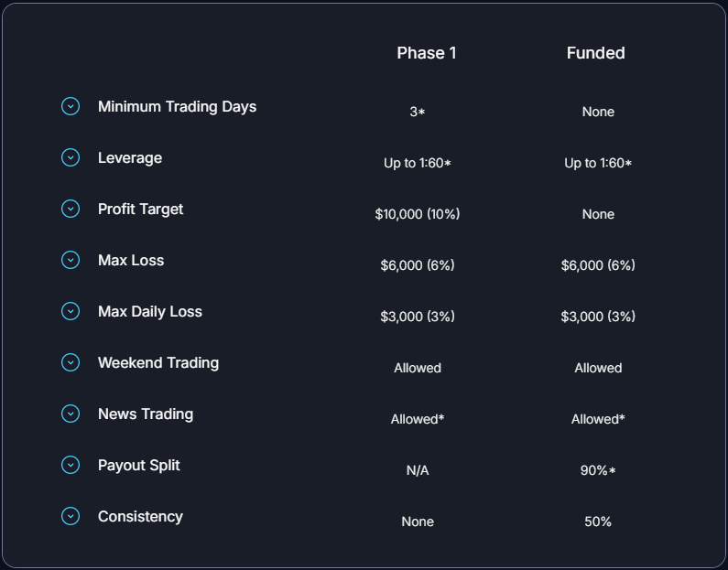
Task: Click the Leverage row label
Action: [130, 158]
